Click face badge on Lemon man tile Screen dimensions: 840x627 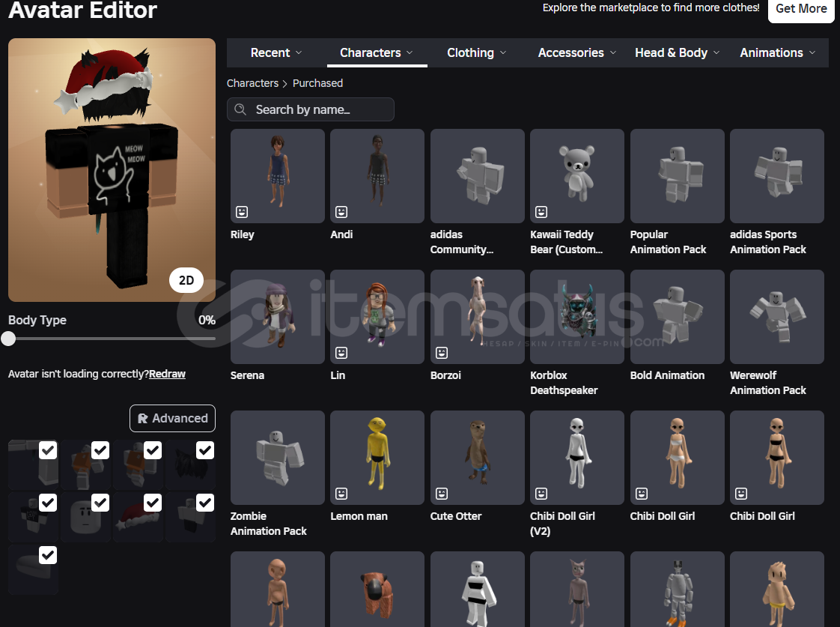coord(341,494)
